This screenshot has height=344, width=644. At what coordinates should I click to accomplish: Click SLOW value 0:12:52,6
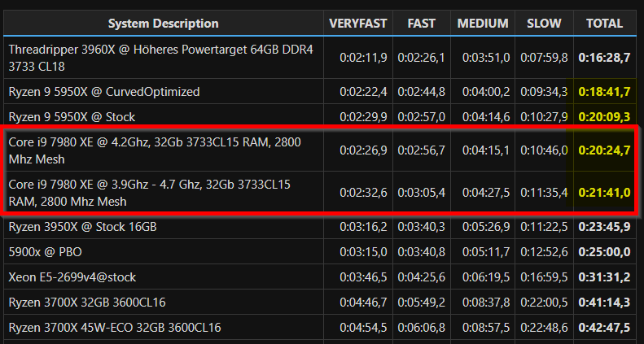544,252
